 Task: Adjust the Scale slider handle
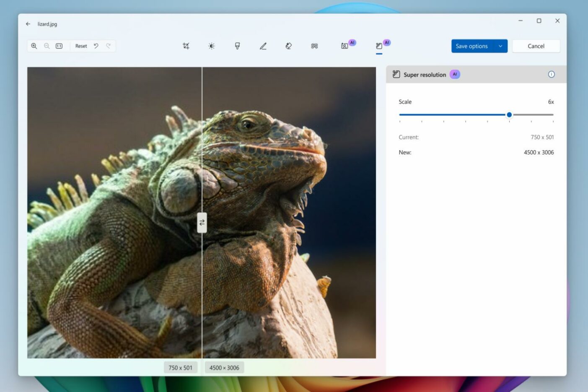510,114
